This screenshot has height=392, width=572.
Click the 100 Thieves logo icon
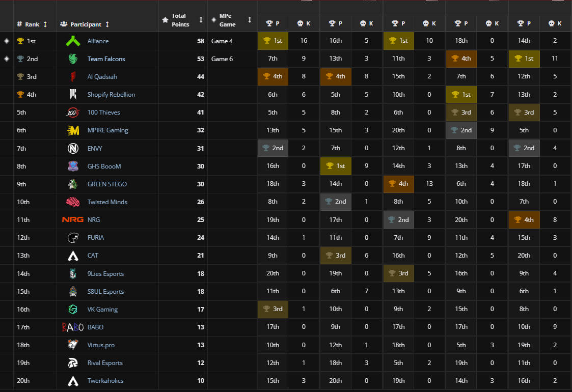[73, 113]
